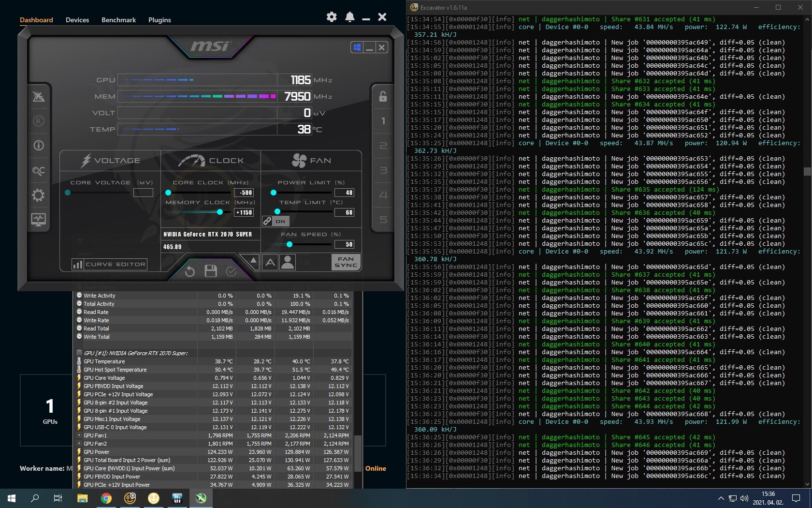The image size is (812, 508).
Task: Click the empty Core Voltage value field
Action: pyautogui.click(x=143, y=193)
